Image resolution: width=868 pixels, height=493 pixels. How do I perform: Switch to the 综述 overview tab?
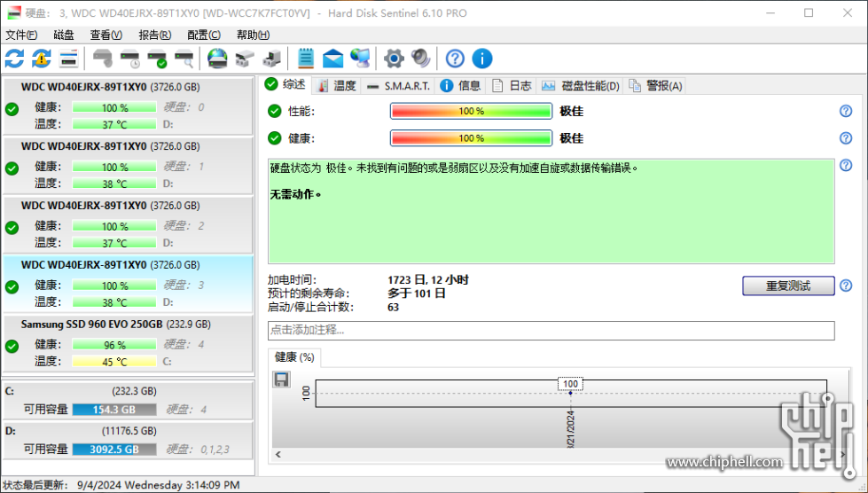(x=285, y=84)
